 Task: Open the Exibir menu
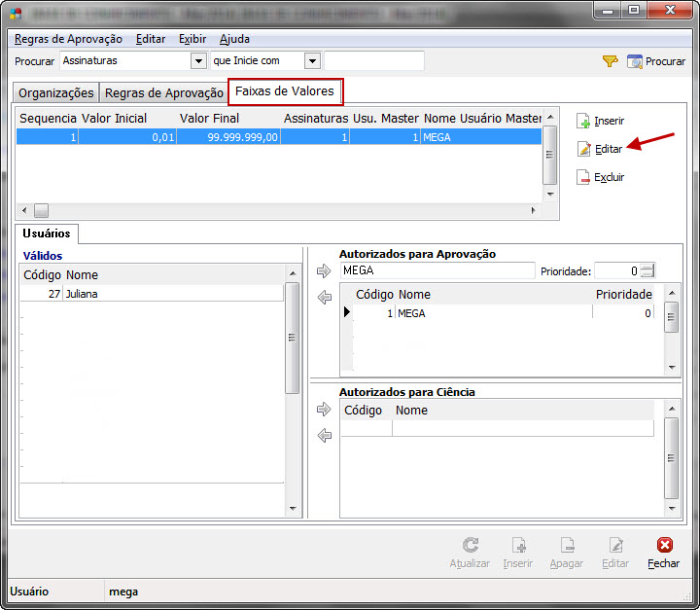point(192,39)
